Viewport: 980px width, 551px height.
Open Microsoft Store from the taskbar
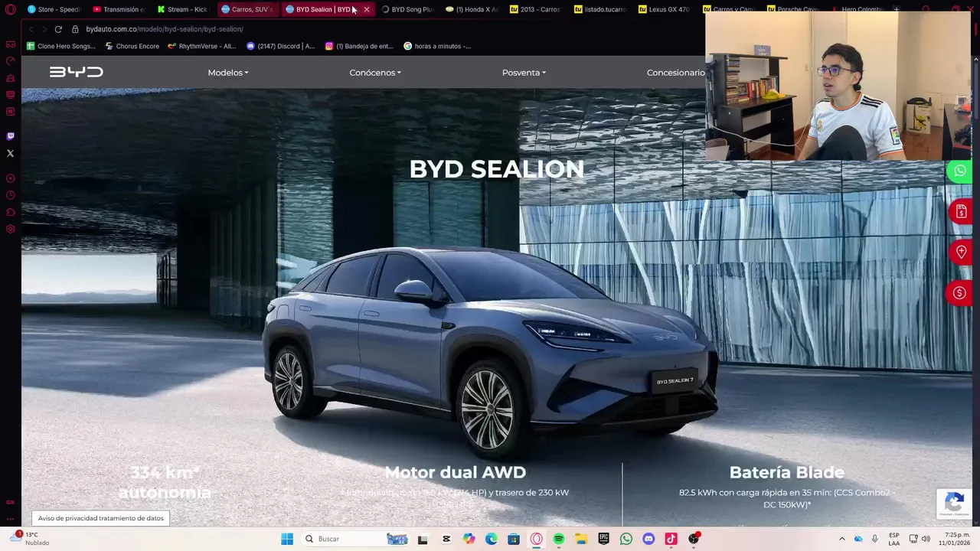[x=514, y=539]
